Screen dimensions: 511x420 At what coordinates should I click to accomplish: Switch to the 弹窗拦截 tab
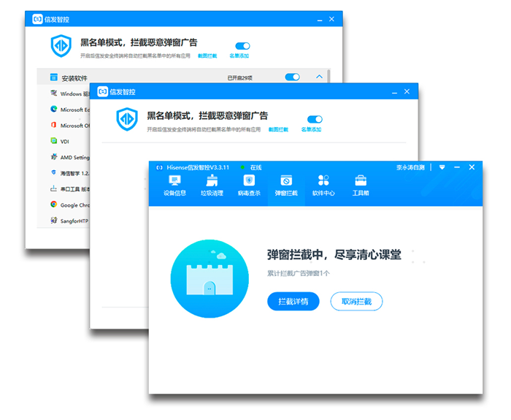coord(286,186)
